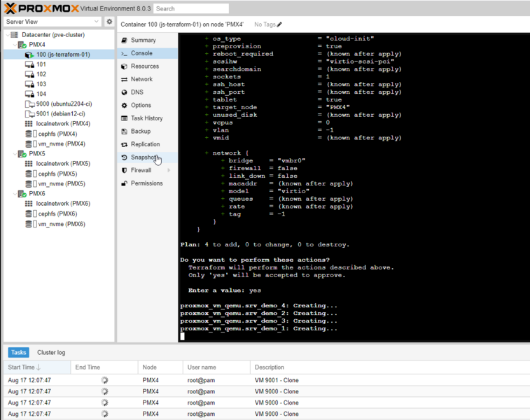Select 9001 (debian12-ci) template
This screenshot has width=530, height=420.
pos(59,114)
